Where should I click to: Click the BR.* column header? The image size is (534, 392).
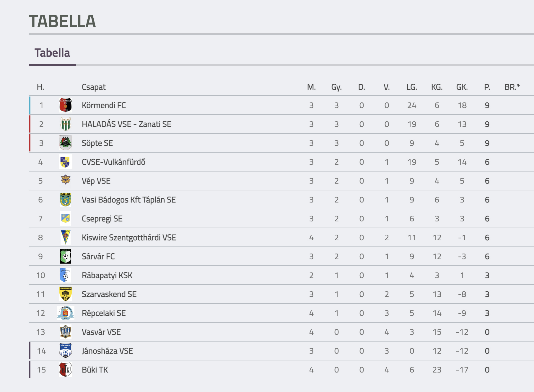click(512, 87)
